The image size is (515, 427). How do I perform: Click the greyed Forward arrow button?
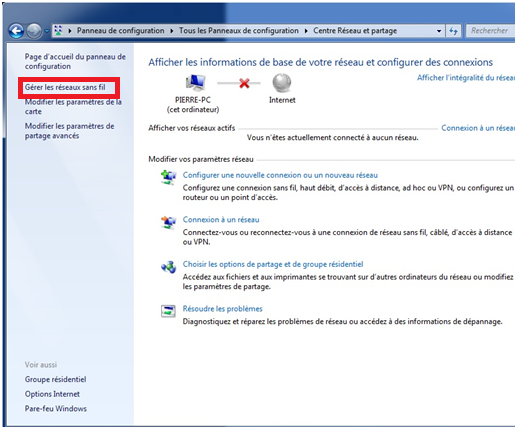click(x=34, y=31)
